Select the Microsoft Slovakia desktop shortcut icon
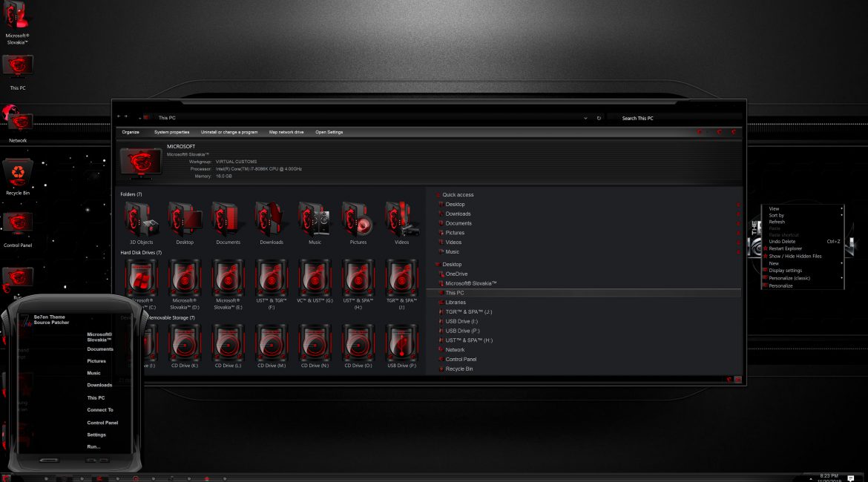This screenshot has height=482, width=868. coord(17,16)
